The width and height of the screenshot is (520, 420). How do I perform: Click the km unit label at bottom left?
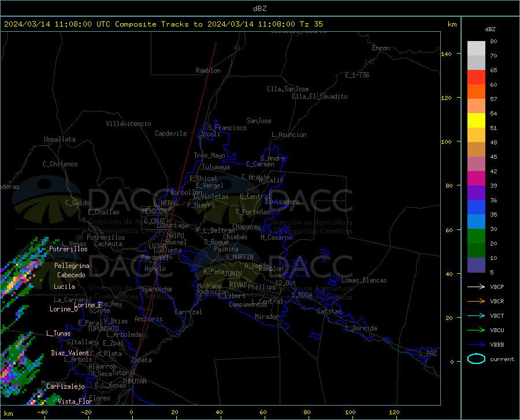[x=8, y=414]
